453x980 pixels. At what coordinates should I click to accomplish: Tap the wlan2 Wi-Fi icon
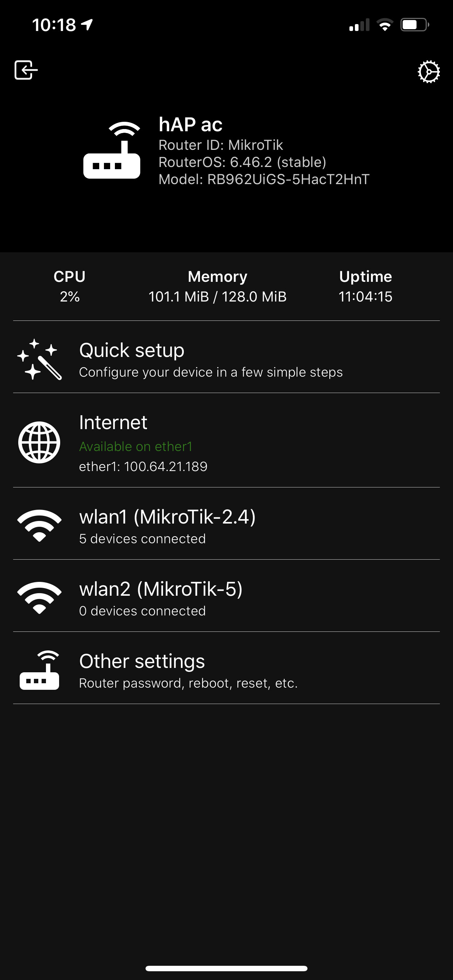click(x=39, y=597)
